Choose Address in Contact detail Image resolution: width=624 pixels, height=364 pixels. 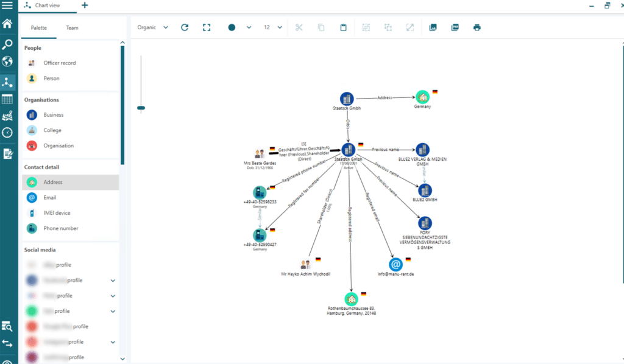[x=71, y=182]
